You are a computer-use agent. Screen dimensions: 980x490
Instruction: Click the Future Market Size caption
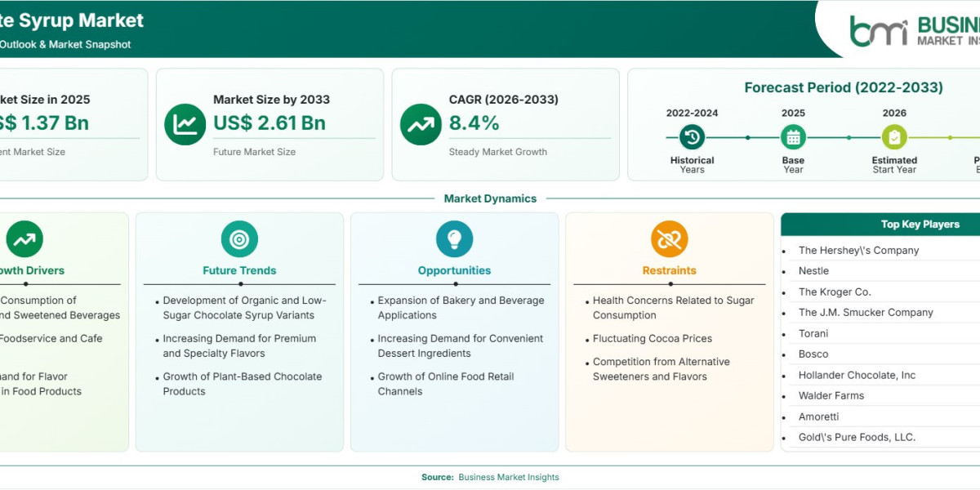point(254,152)
